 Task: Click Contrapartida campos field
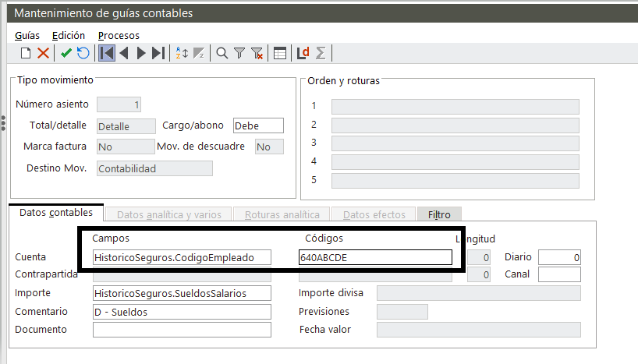[x=182, y=277]
